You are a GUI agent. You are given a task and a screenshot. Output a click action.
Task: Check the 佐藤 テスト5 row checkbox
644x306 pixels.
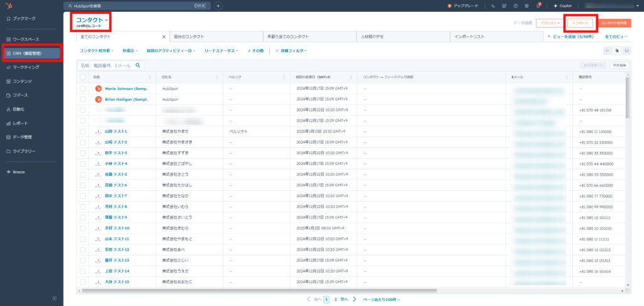pos(83,174)
